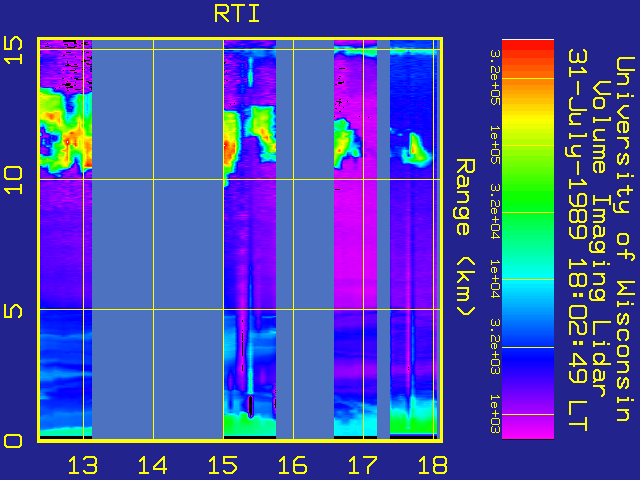Click the 1e+05 color scale label
The width and height of the screenshot is (640, 480).
[495, 145]
